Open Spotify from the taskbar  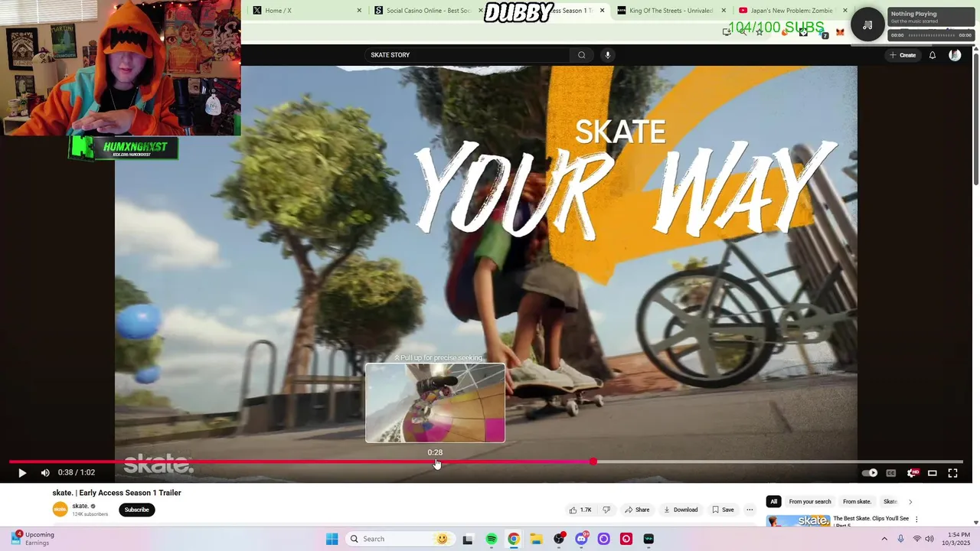[492, 539]
